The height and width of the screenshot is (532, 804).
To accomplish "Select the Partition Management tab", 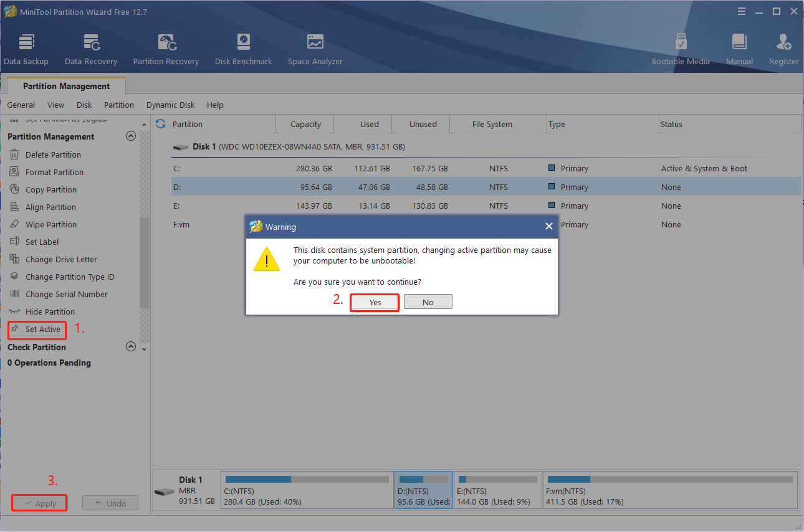I will (x=66, y=86).
